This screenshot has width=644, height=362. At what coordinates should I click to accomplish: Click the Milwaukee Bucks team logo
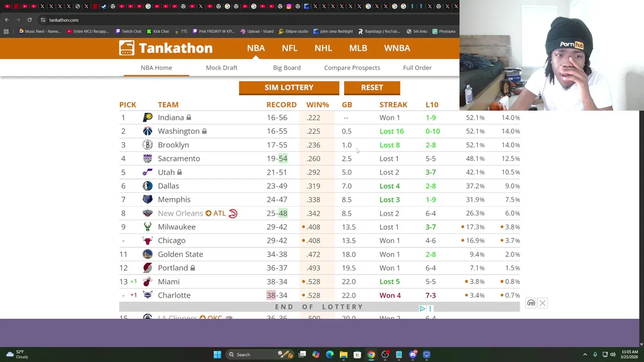[147, 227]
